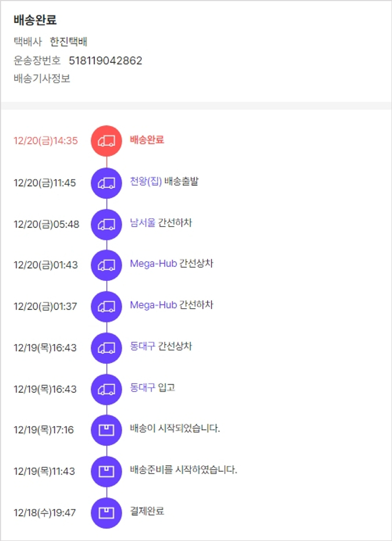
Task: Click the box icon beside 배송준비를 시작하였습니다
Action: 107,471
